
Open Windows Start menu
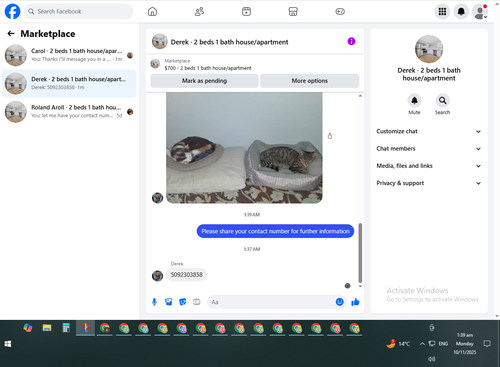tap(8, 344)
